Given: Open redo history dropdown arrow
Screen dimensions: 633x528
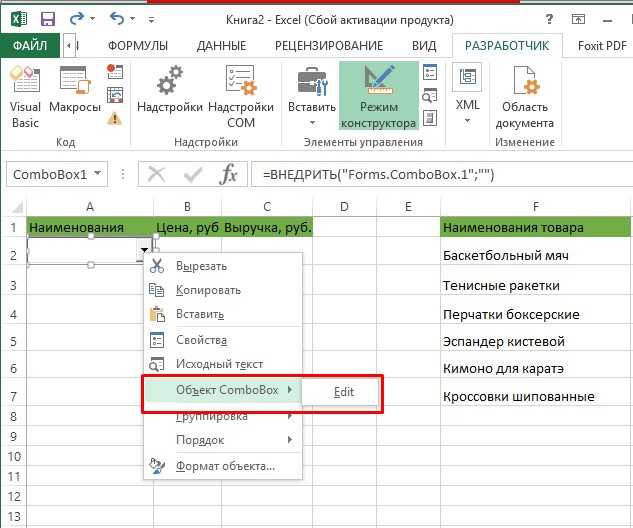Looking at the screenshot, I should point(92,19).
